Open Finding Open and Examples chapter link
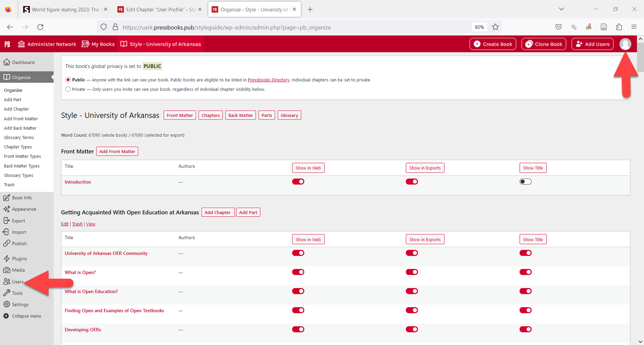The height and width of the screenshot is (345, 644). pyautogui.click(x=114, y=310)
